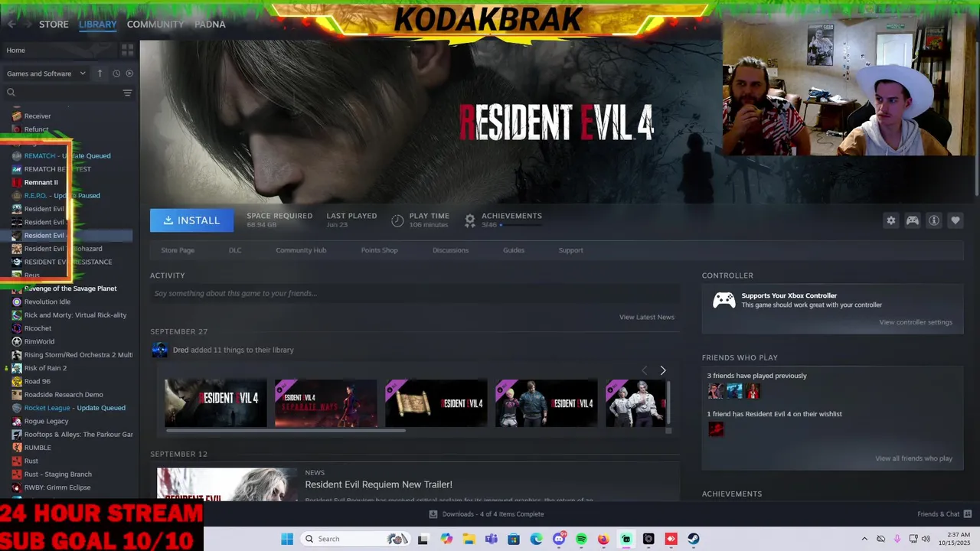This screenshot has height=551, width=980.
Task: Advance the DLC carousel with the right arrow
Action: (663, 370)
